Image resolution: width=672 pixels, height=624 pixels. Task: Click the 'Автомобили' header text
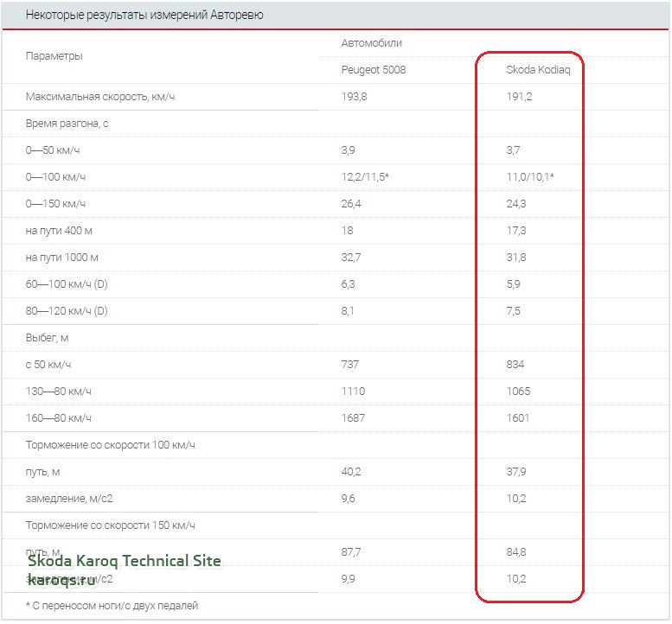(x=372, y=43)
